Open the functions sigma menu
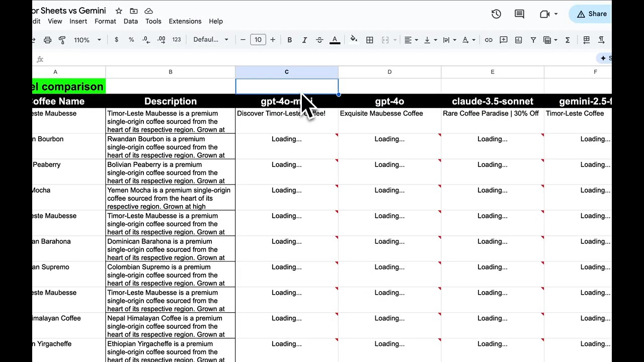This screenshot has width=644, height=362. pyautogui.click(x=568, y=40)
